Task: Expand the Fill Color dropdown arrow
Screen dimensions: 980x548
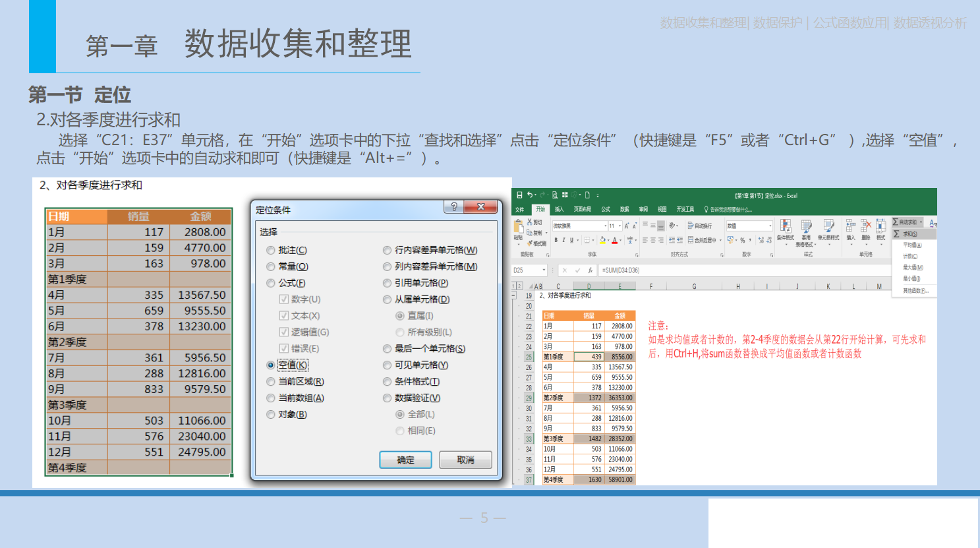Action: pyautogui.click(x=608, y=240)
